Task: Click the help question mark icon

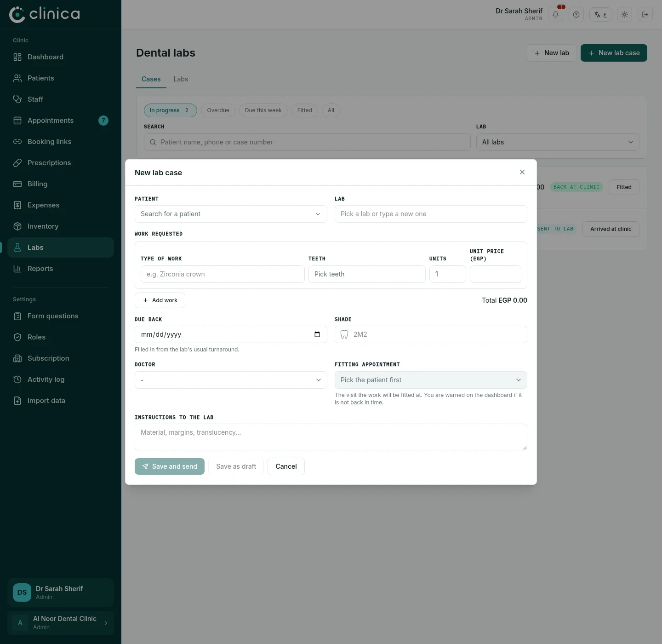Action: 576,15
